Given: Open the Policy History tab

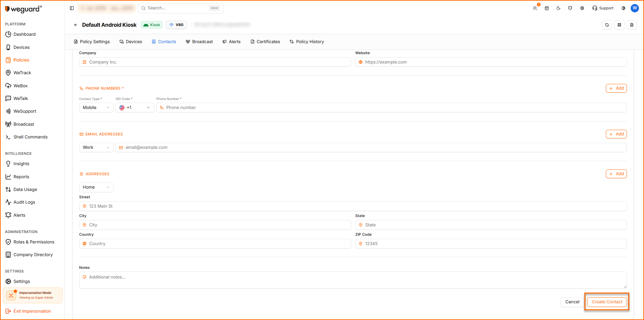Looking at the screenshot, I should coord(307,42).
